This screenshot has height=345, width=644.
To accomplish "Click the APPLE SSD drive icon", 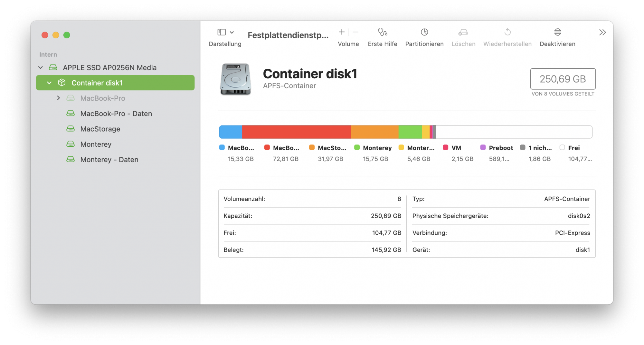I will click(x=53, y=67).
